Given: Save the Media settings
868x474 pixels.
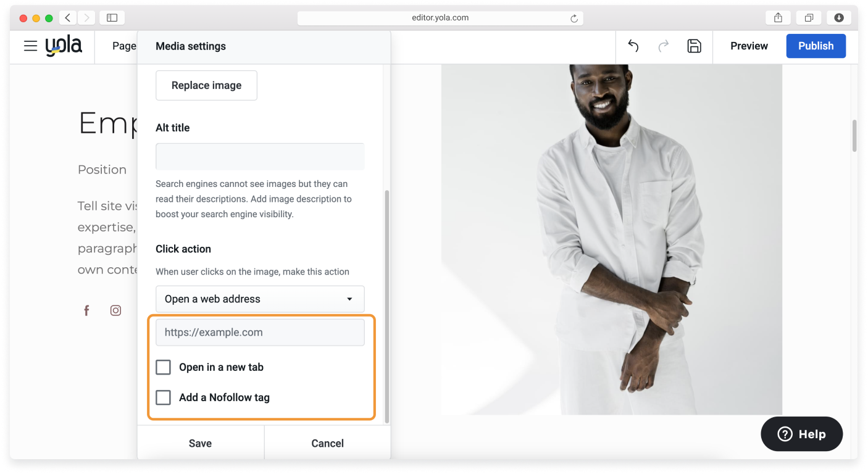Looking at the screenshot, I should coord(200,443).
